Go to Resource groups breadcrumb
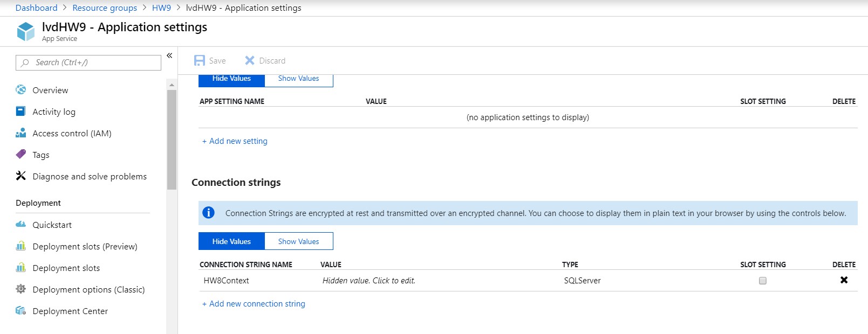 [x=105, y=8]
